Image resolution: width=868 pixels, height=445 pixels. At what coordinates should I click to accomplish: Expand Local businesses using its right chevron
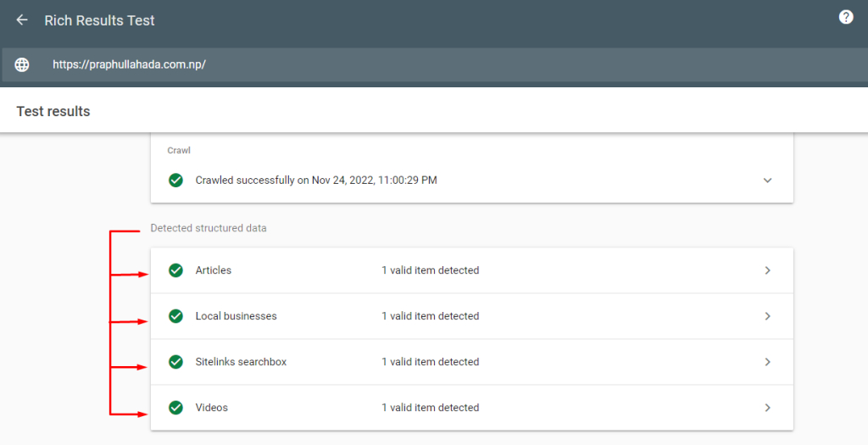point(767,316)
